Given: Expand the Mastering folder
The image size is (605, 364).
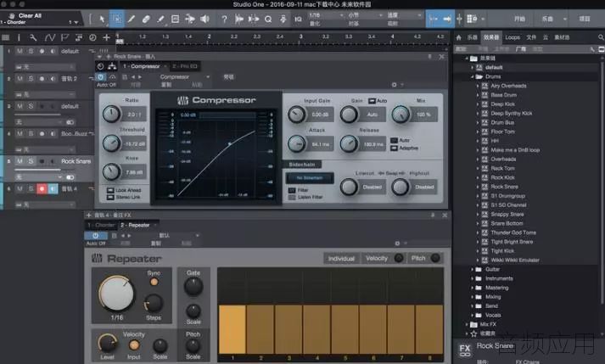Looking at the screenshot, I should 472,288.
